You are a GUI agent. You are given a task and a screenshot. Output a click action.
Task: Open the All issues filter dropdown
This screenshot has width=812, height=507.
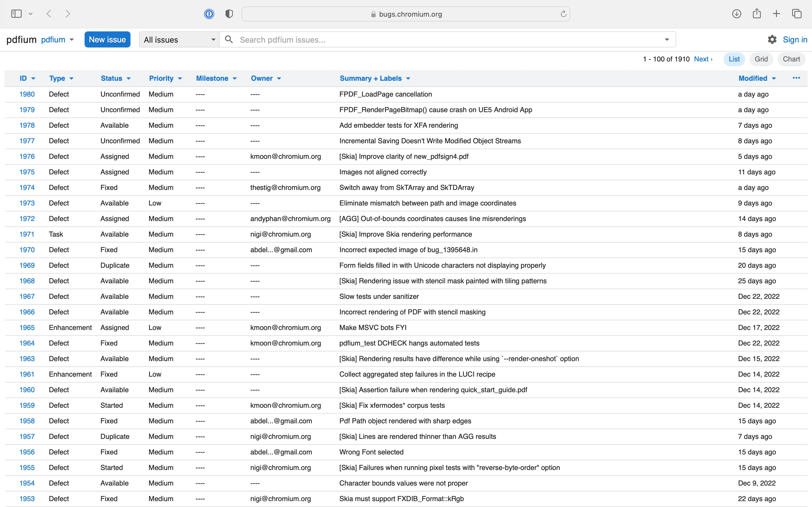click(179, 39)
